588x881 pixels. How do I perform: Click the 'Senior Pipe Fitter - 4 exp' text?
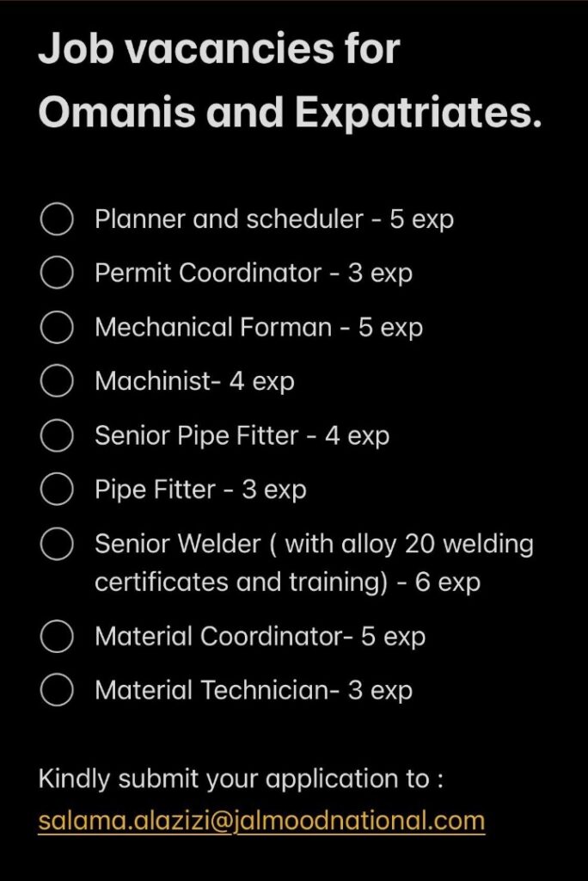click(242, 436)
